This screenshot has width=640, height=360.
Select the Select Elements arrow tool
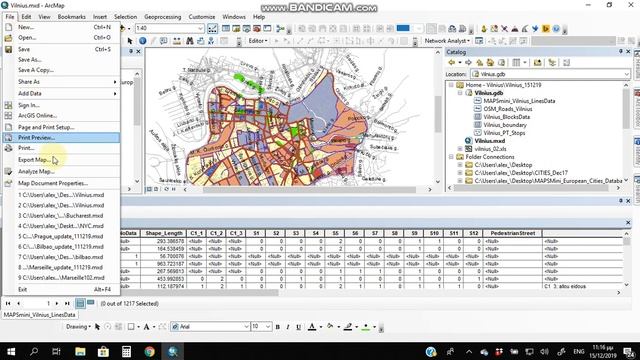[130, 41]
